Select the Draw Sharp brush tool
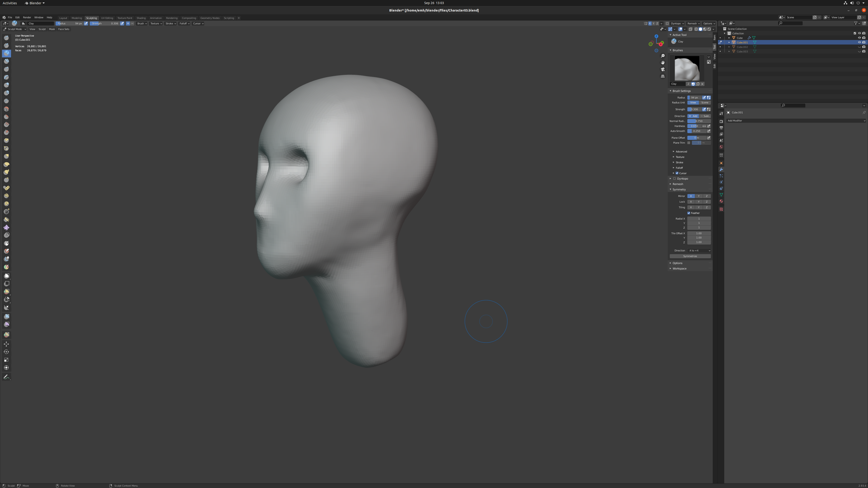This screenshot has height=488, width=868. [6, 45]
